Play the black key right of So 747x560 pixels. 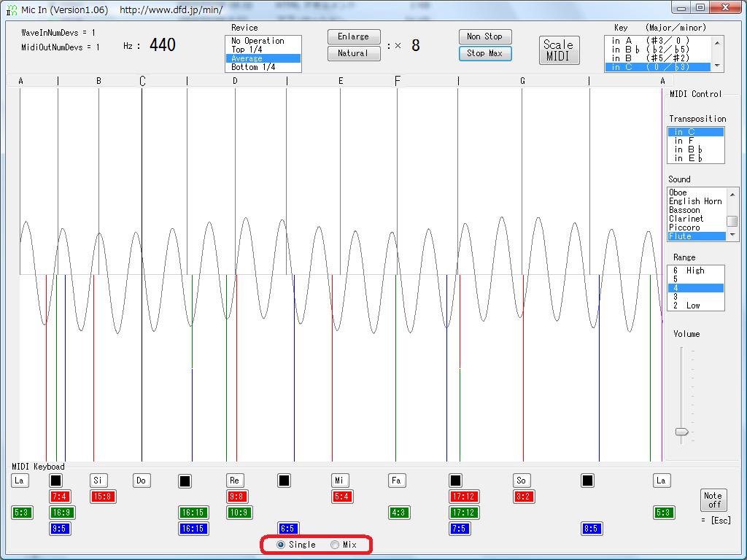point(587,481)
